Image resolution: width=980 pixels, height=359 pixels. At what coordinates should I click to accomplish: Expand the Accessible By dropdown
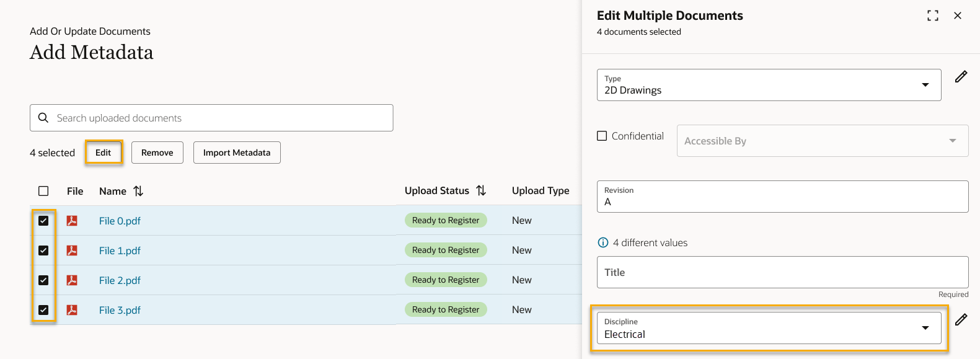[822, 141]
